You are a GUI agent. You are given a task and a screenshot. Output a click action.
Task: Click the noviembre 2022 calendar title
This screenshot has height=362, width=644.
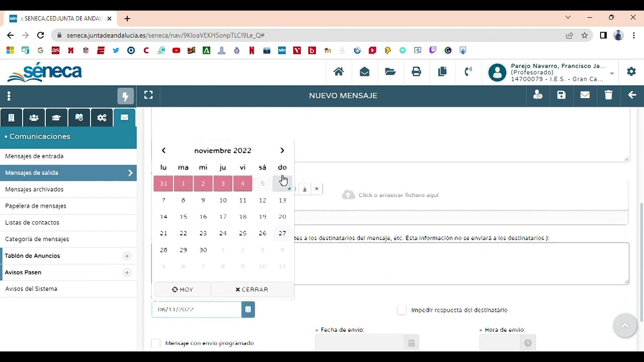tap(223, 150)
